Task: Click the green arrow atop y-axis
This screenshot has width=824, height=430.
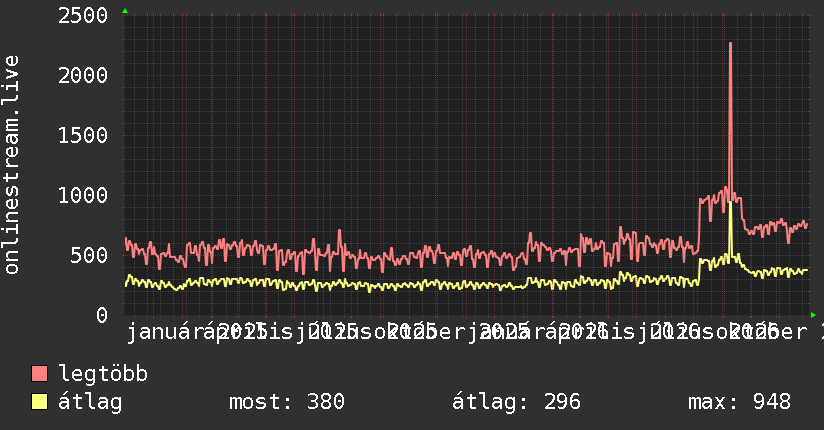Action: [x=125, y=11]
